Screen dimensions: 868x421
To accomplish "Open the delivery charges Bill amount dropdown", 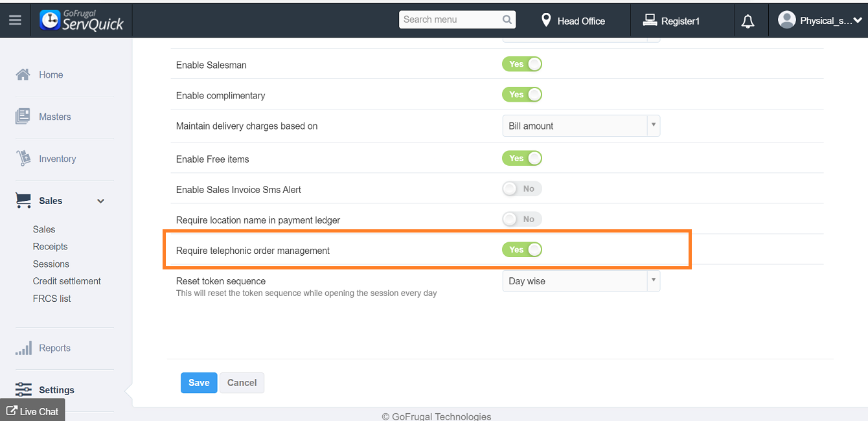I will pyautogui.click(x=580, y=126).
